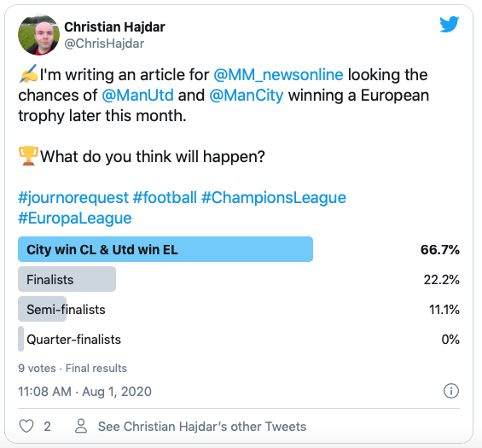Open the @MM_newsonline mention
Image resolution: width=482 pixels, height=448 pixels.
[278, 75]
